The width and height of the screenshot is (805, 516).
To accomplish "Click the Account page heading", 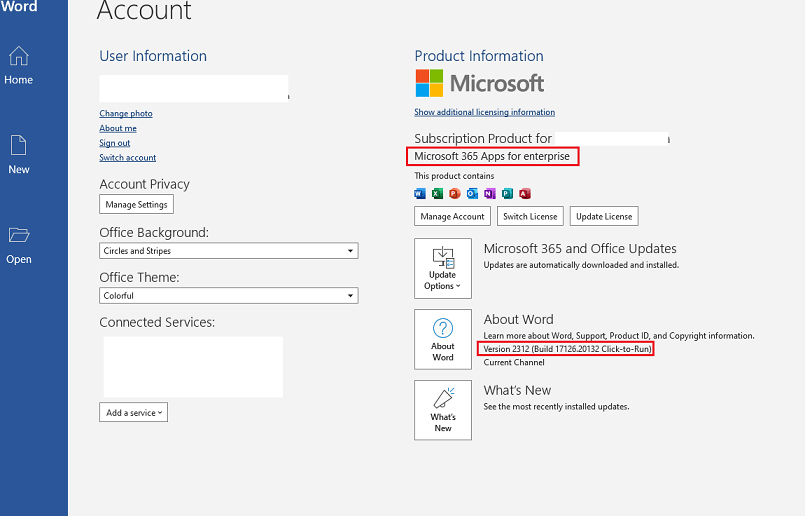I will coord(144,10).
